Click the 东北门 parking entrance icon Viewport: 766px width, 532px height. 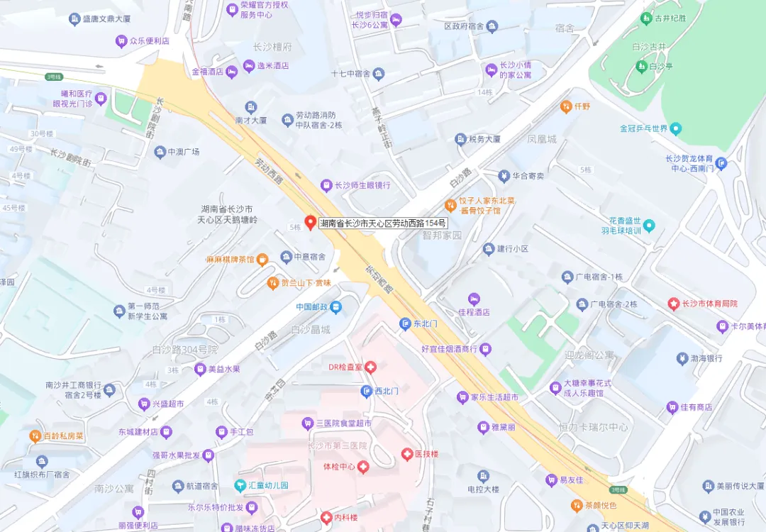pyautogui.click(x=405, y=323)
